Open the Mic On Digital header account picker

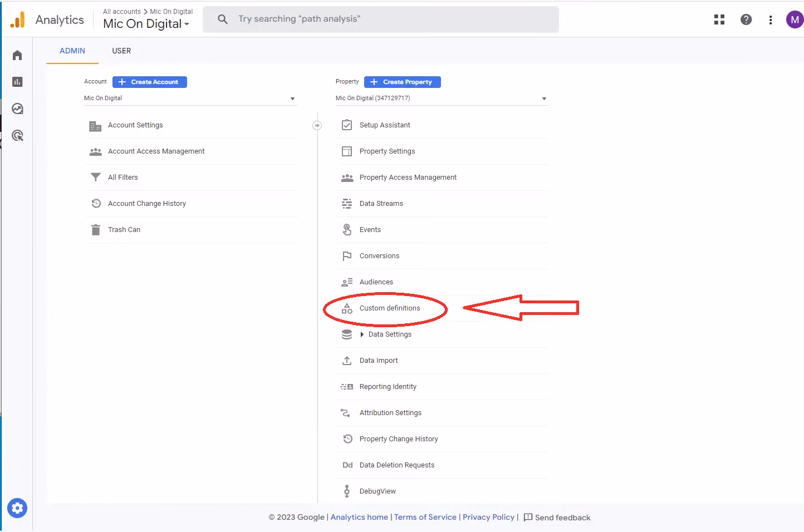(146, 23)
